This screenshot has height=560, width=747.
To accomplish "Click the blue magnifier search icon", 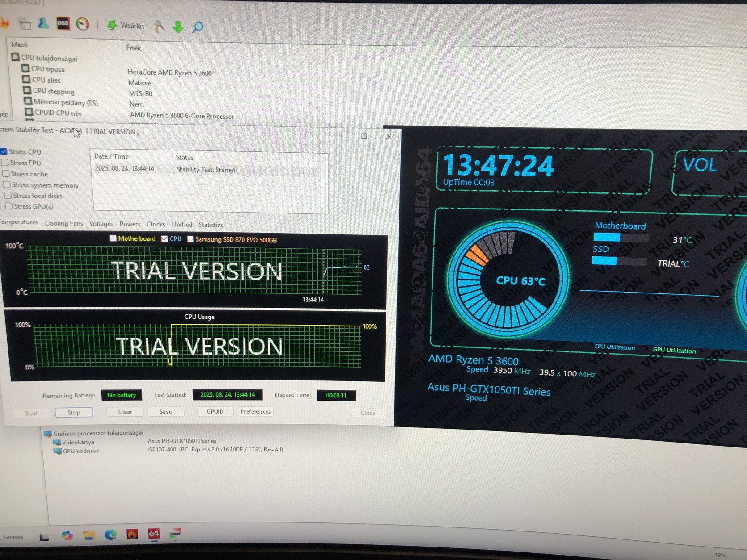I will pyautogui.click(x=197, y=27).
